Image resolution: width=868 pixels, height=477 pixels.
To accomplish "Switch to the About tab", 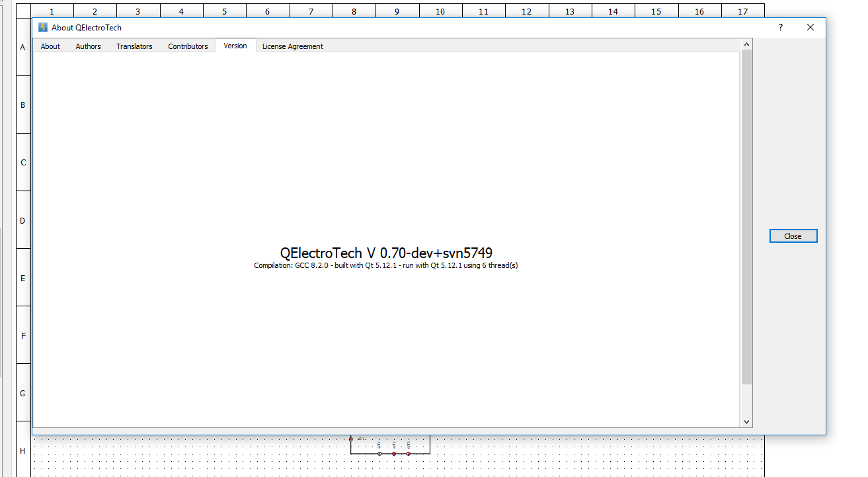I will click(50, 46).
